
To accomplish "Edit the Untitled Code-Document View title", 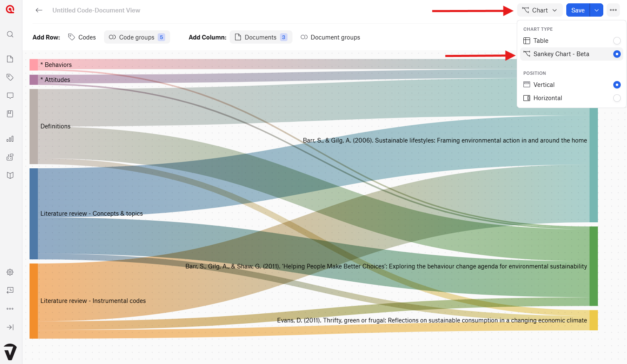I will click(96, 10).
